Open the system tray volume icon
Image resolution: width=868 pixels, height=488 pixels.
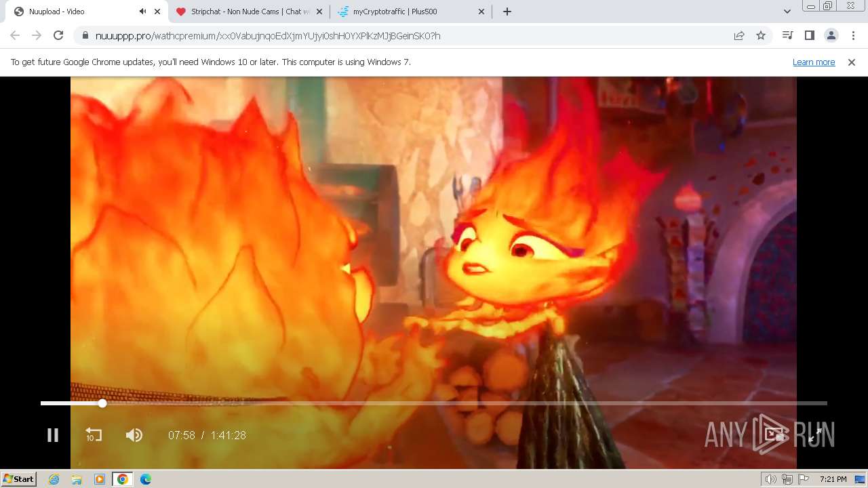(771, 479)
